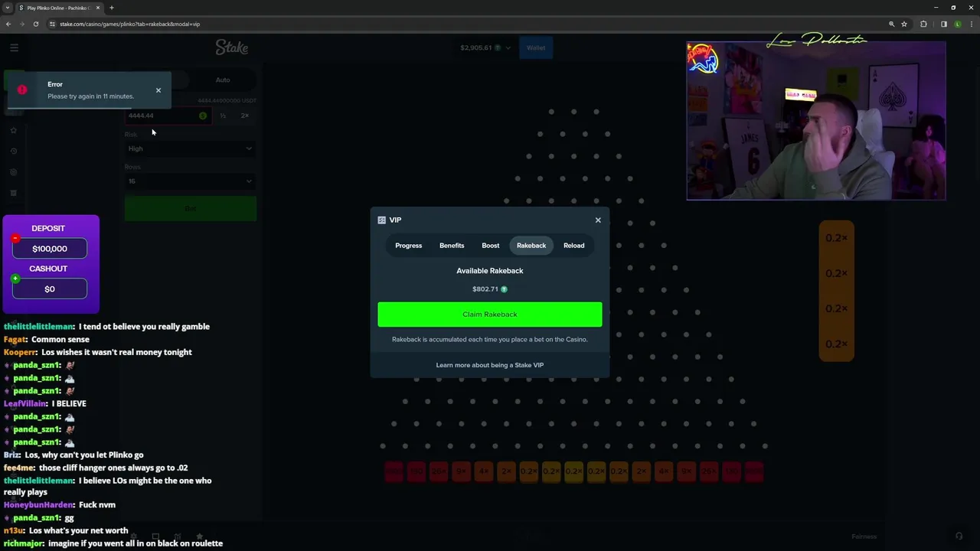
Task: Switch to Auto betting mode
Action: [x=223, y=80]
